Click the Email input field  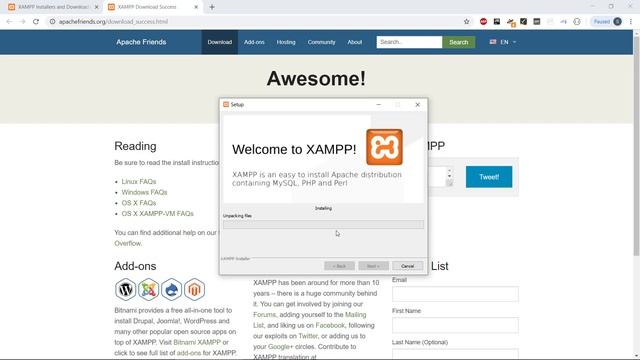[455, 294]
